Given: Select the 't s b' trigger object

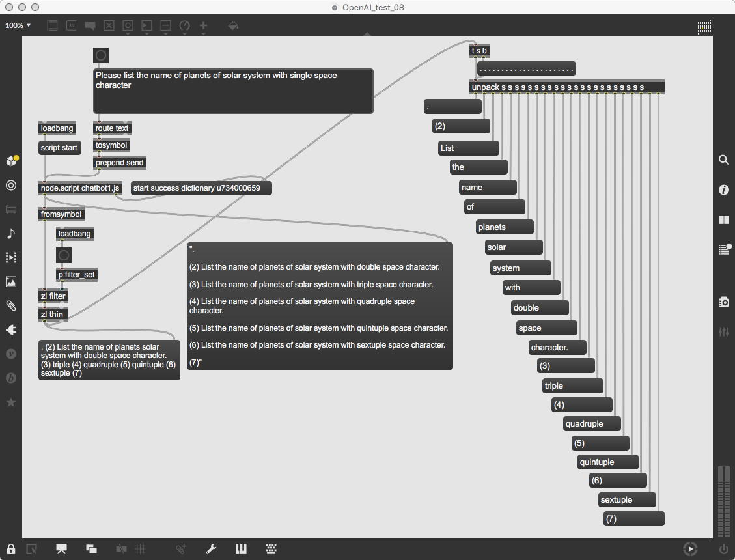Looking at the screenshot, I should [x=479, y=51].
